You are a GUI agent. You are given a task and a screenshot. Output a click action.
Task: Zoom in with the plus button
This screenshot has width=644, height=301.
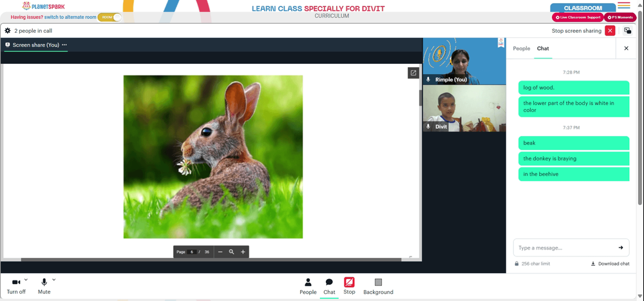tap(243, 251)
